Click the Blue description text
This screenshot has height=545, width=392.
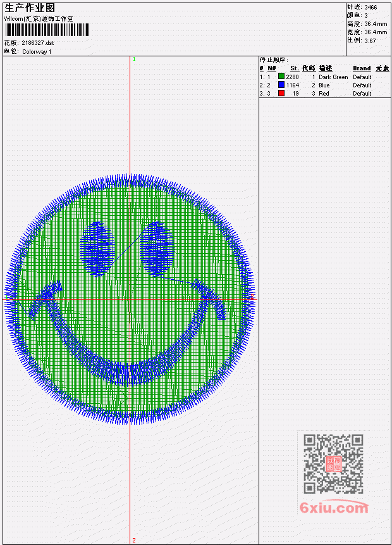pyautogui.click(x=324, y=85)
